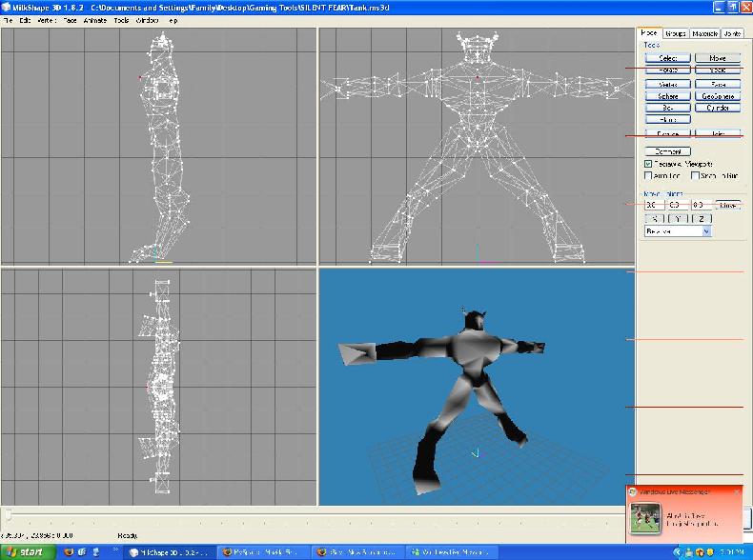Select the Select tool button
This screenshot has width=753, height=560.
pyautogui.click(x=667, y=58)
